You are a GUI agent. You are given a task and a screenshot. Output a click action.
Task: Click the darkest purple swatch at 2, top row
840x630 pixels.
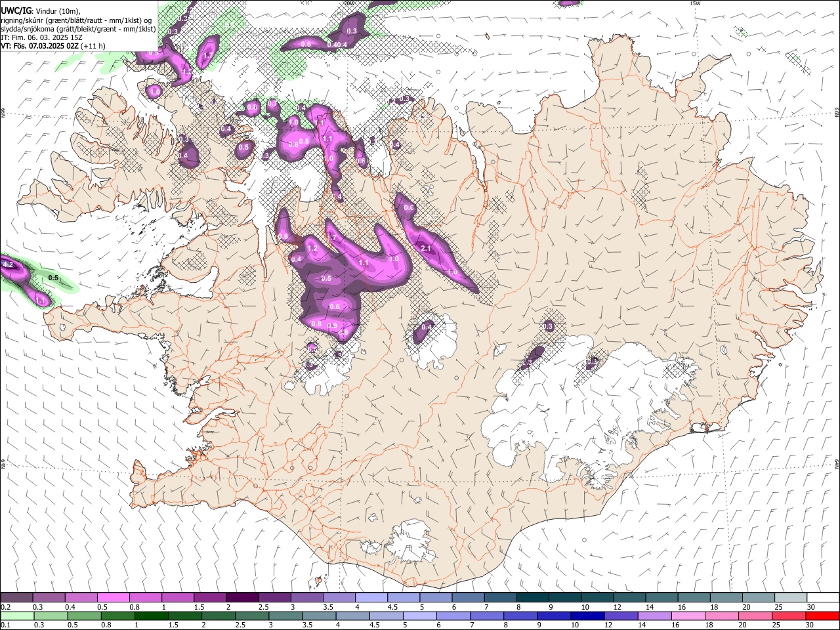[x=241, y=597]
